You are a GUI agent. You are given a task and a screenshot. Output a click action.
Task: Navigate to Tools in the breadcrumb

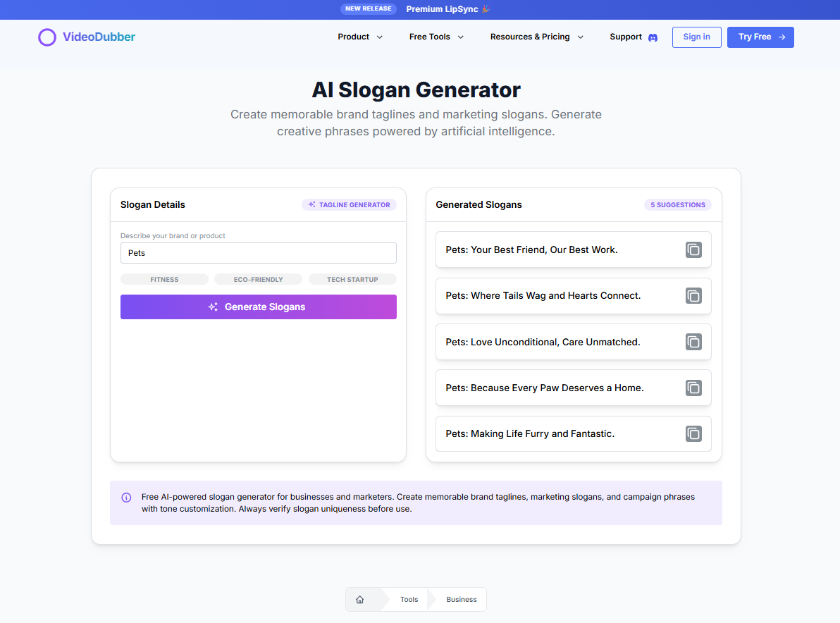point(409,599)
